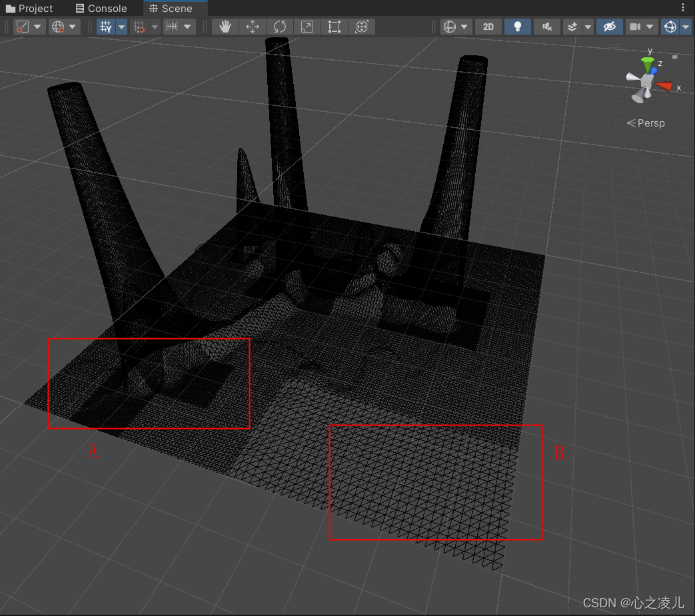Select the Rotate tool

[280, 27]
